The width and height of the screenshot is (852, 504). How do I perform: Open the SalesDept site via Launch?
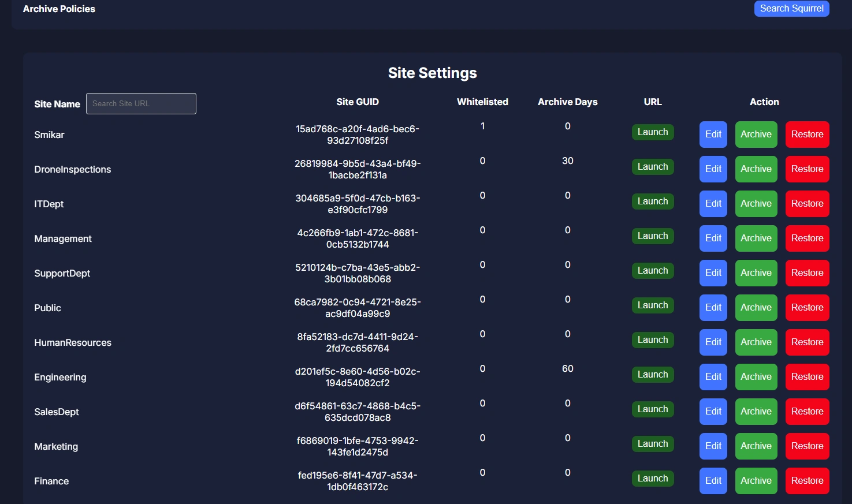pyautogui.click(x=652, y=409)
